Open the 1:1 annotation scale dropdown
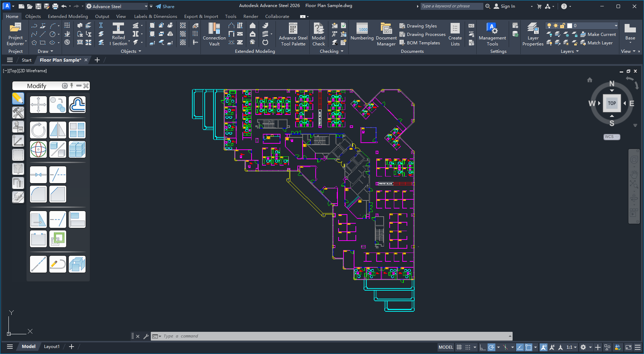Screen dimensions: 644x354 571,347
